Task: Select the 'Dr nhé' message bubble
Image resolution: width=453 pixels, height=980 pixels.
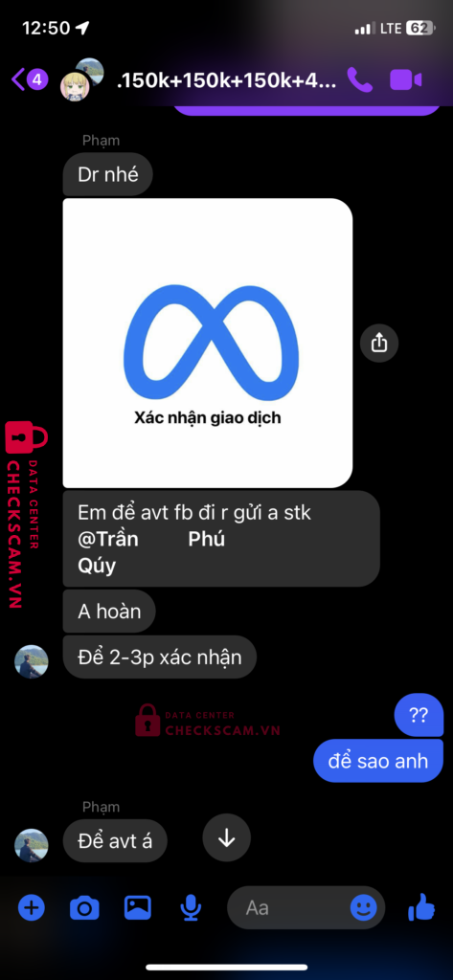Action: (107, 174)
